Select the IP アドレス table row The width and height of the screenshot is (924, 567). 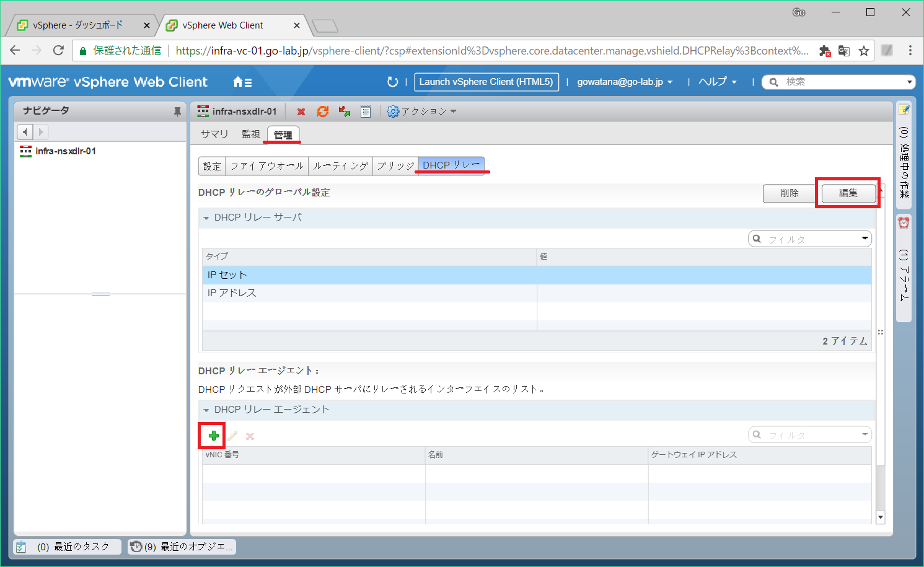coord(537,293)
